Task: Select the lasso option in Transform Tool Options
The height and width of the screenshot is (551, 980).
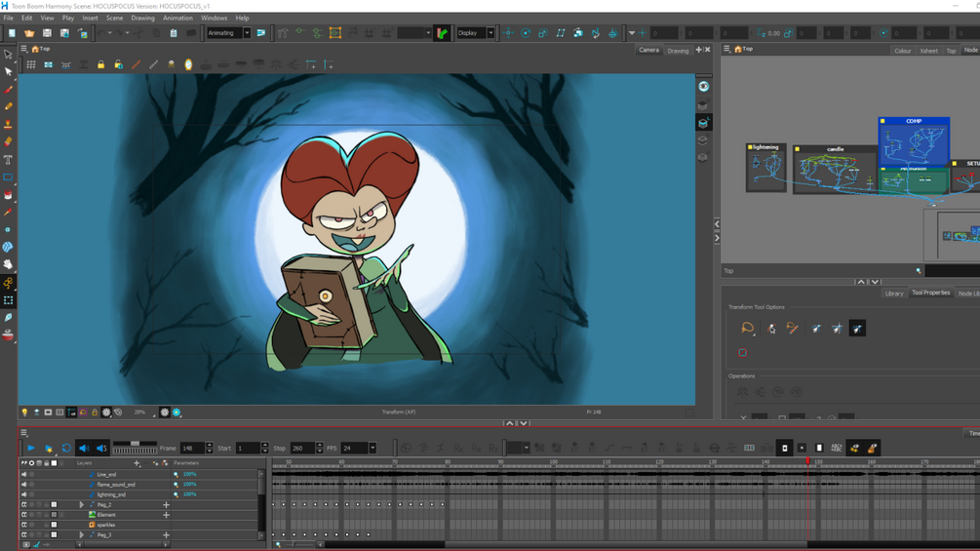Action: coord(748,328)
